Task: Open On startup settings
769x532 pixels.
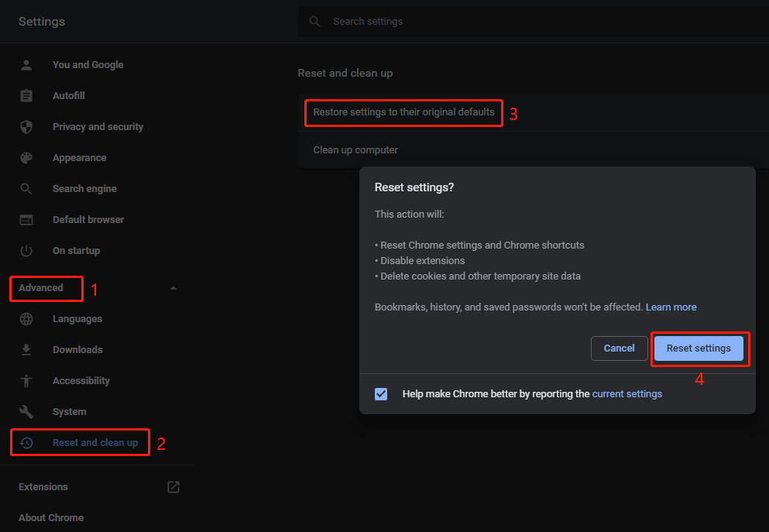Action: coord(76,251)
